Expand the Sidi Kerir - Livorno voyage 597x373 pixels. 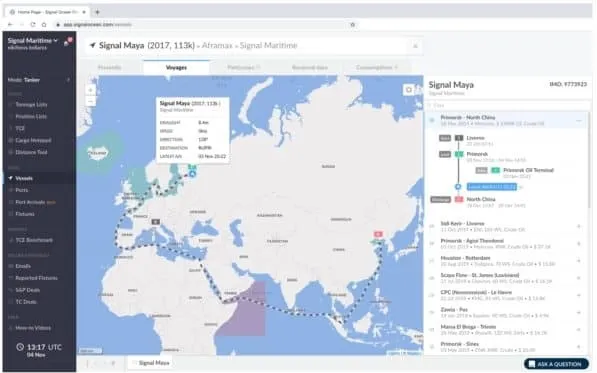click(x=579, y=226)
